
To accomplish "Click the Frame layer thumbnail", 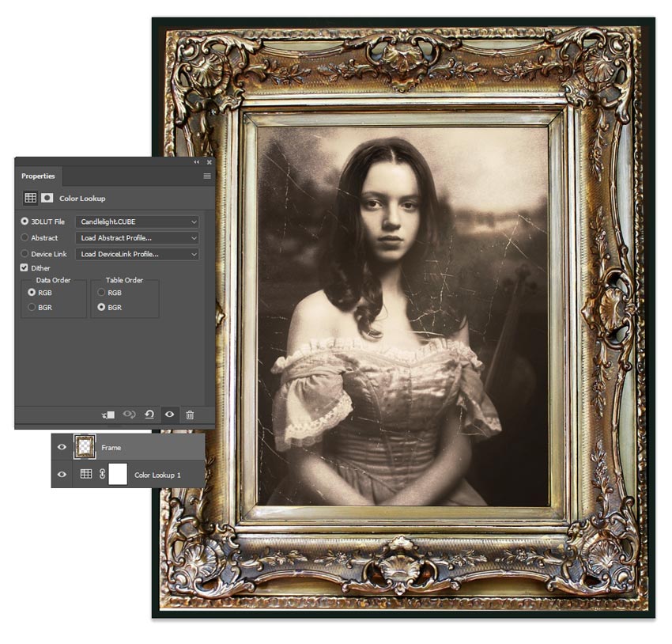I will pyautogui.click(x=85, y=446).
